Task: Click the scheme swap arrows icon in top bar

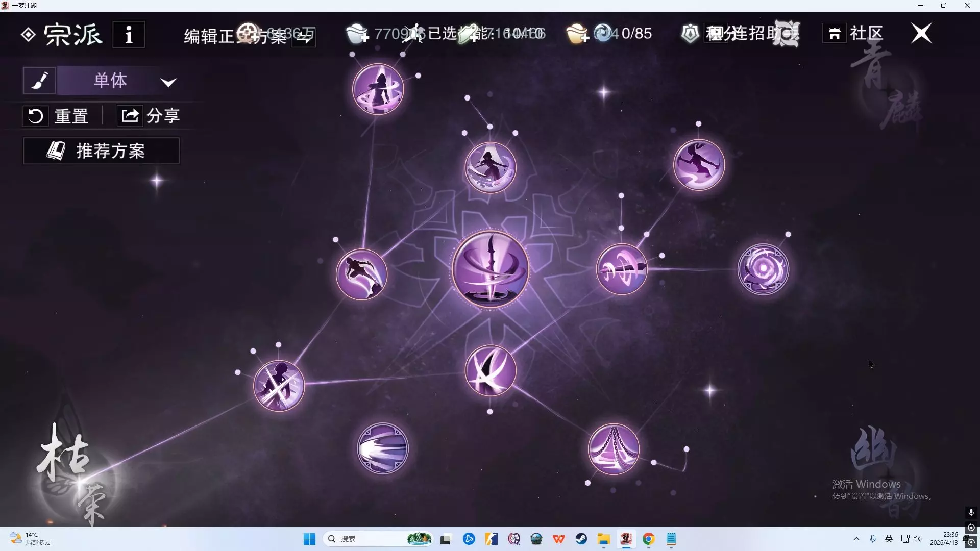Action: [x=304, y=37]
